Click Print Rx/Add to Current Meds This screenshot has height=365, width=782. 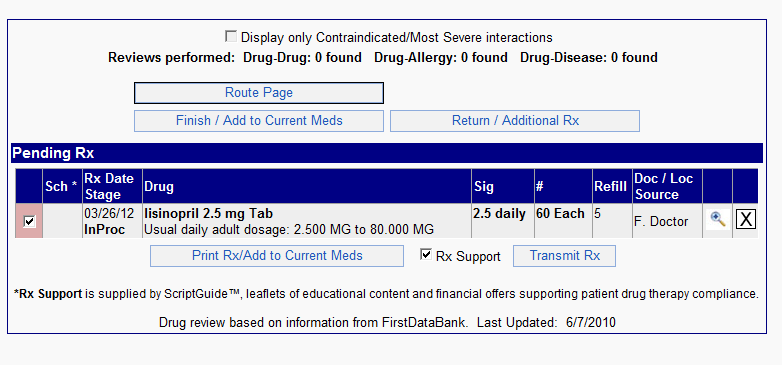(x=277, y=256)
